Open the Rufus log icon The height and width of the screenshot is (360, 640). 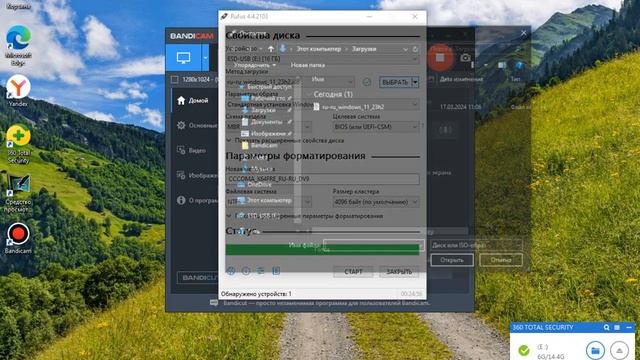click(x=276, y=271)
